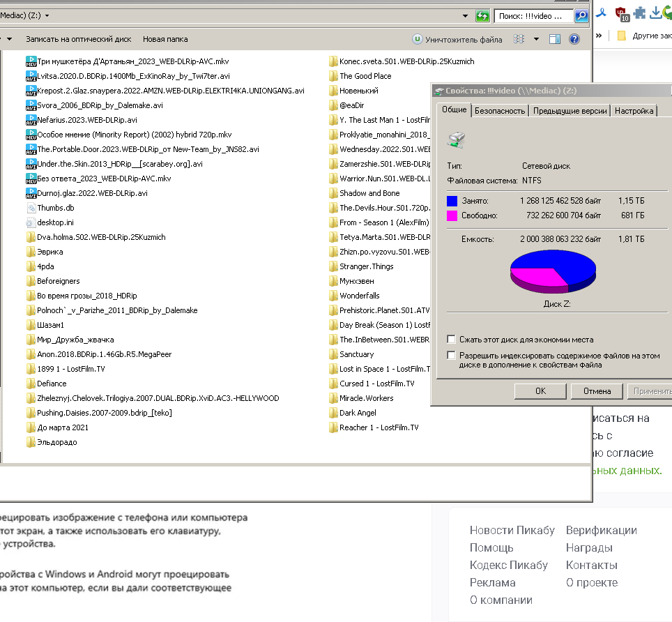The width and height of the screenshot is (672, 622).
Task: Click the blue Занято color square
Action: coord(452,201)
